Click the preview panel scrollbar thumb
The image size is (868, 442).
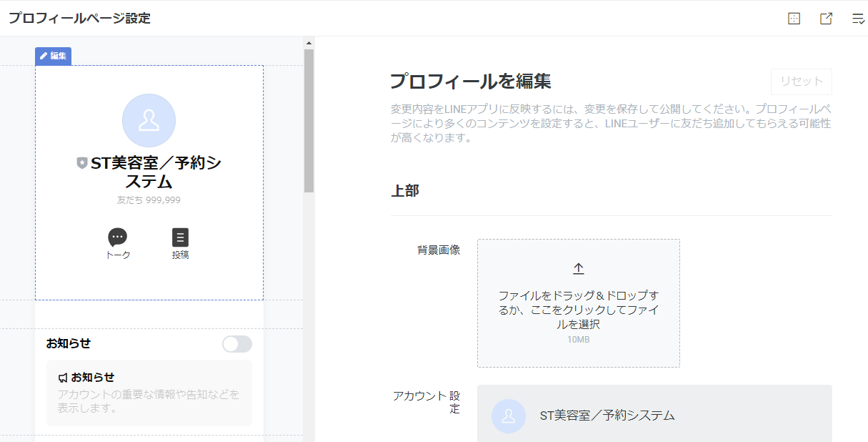point(309,120)
